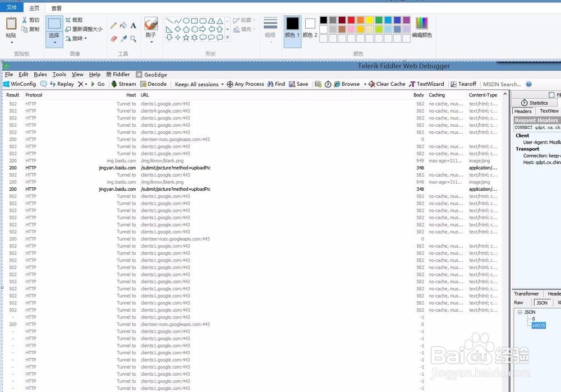This screenshot has width=561, height=392.
Task: Select the Magnifier tool
Action: pyautogui.click(x=133, y=38)
